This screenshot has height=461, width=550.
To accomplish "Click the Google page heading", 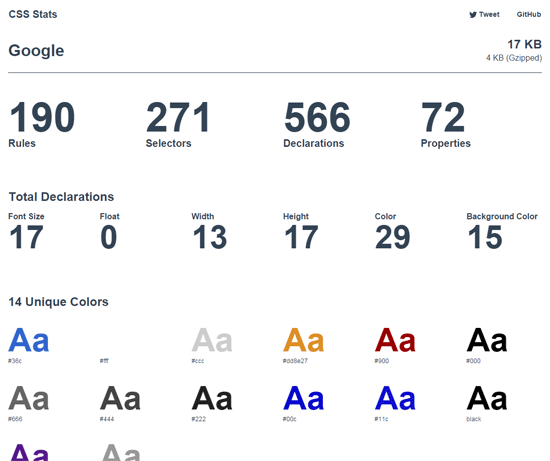I will click(36, 51).
